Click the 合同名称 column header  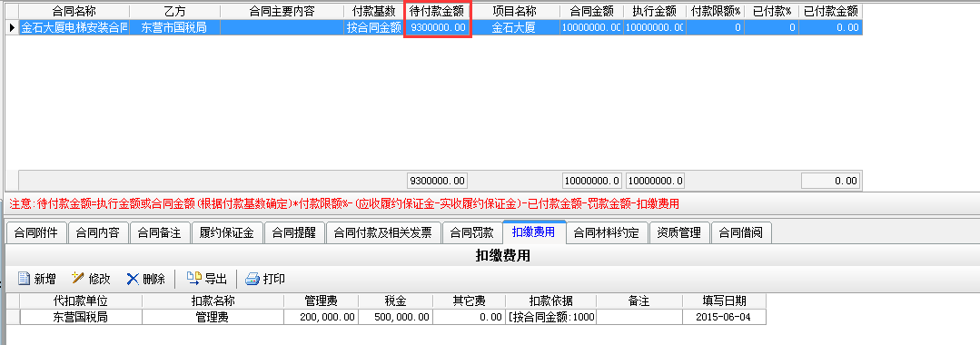click(x=74, y=11)
